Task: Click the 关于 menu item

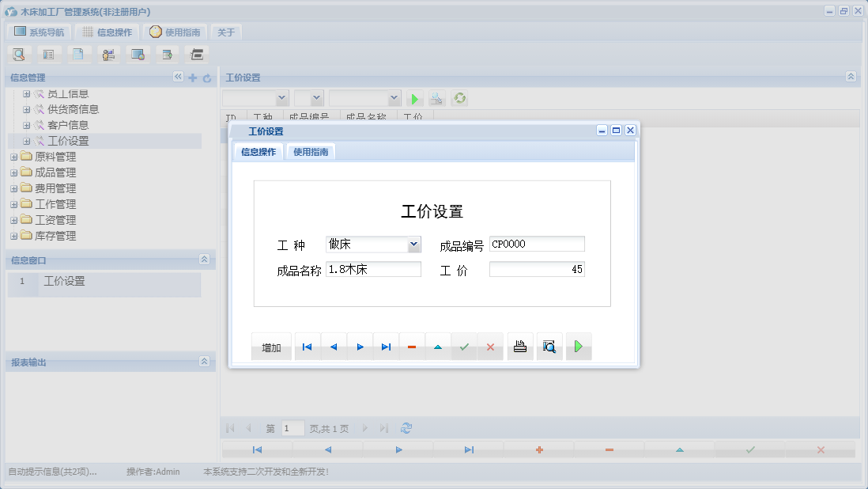Action: point(225,32)
